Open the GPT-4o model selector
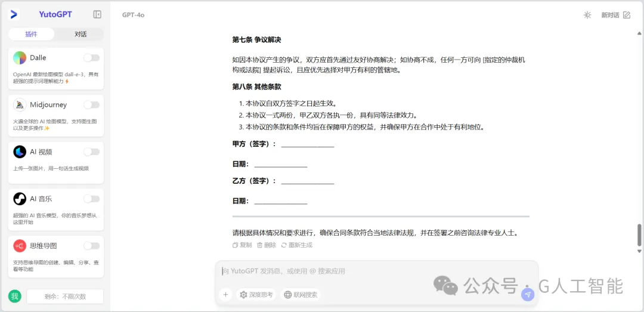644x312 pixels. (x=133, y=15)
